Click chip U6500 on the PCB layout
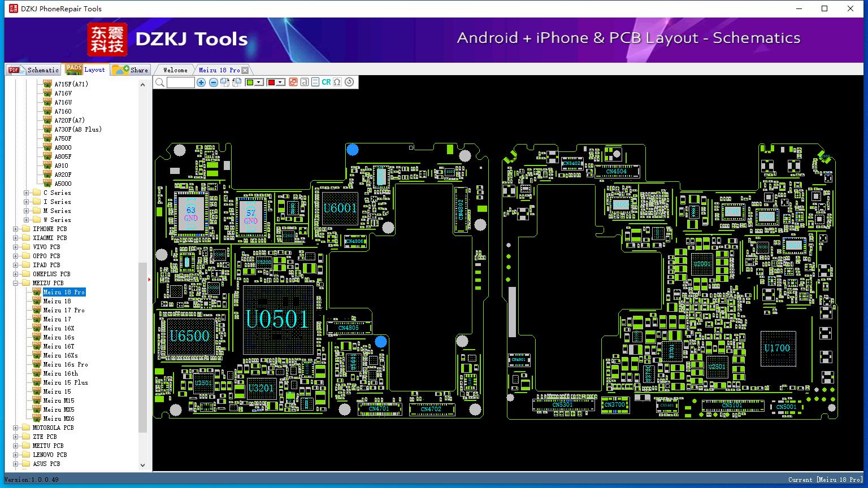 (x=190, y=336)
